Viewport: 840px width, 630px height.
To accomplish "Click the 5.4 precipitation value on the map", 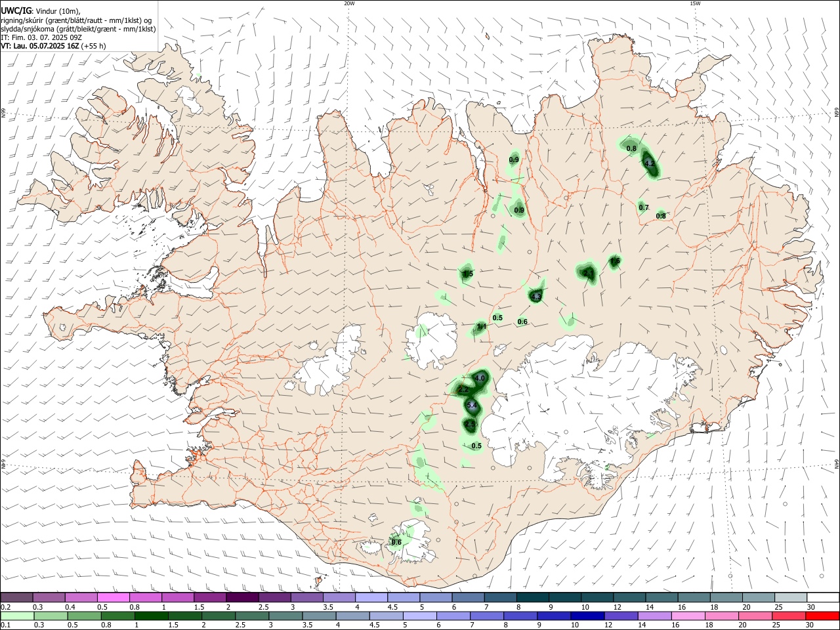I will pyautogui.click(x=471, y=406).
